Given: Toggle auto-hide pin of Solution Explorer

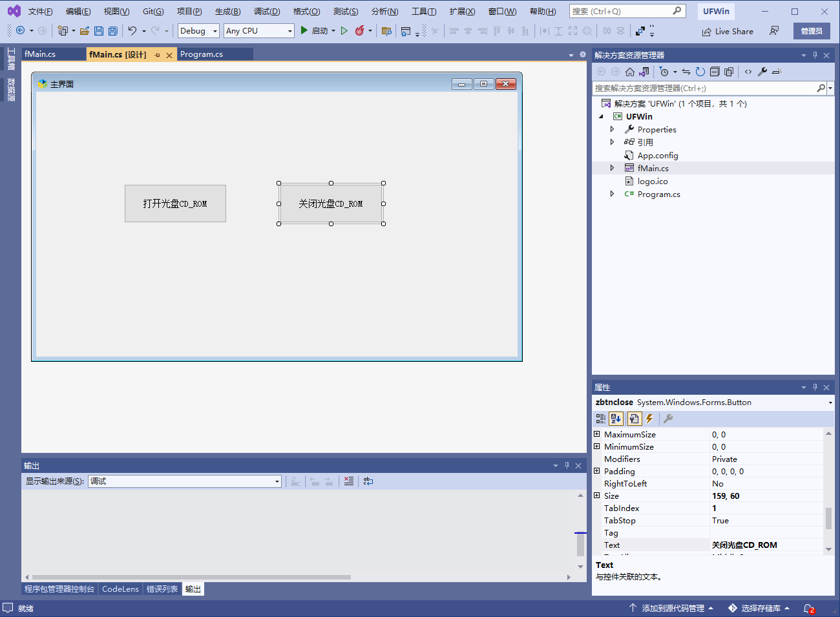Looking at the screenshot, I should point(815,55).
